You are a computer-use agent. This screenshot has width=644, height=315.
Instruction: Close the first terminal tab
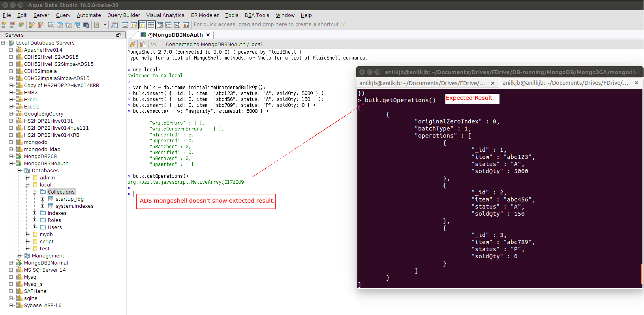493,83
